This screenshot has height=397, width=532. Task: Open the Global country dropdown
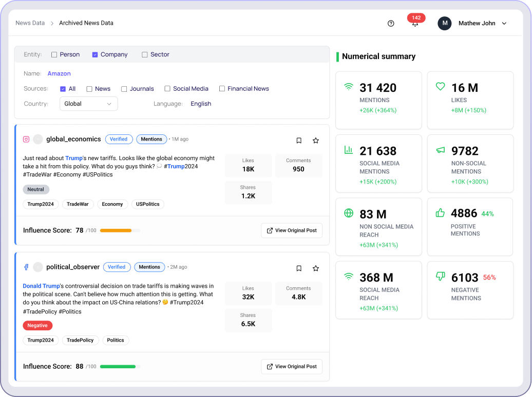tap(88, 104)
